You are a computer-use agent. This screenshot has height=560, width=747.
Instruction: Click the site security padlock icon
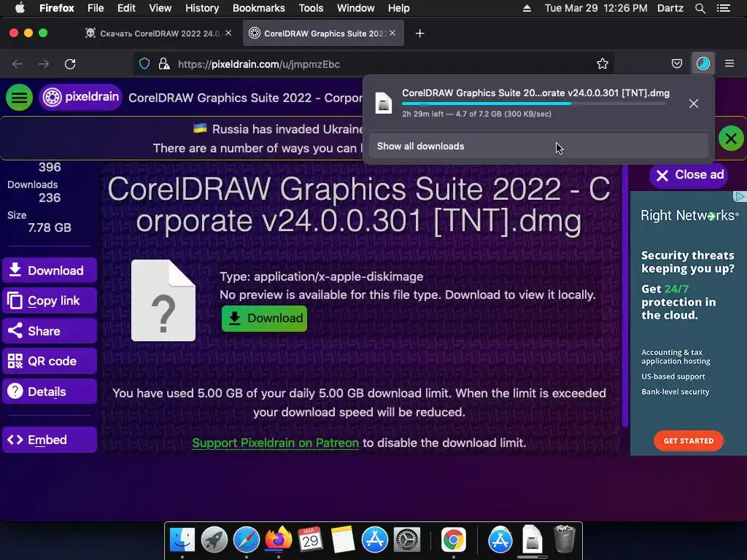pos(164,64)
